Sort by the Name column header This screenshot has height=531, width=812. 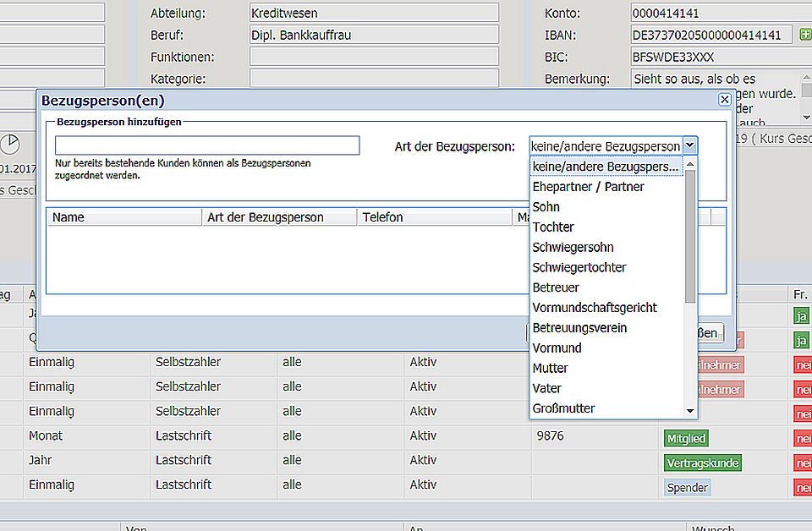(x=124, y=217)
